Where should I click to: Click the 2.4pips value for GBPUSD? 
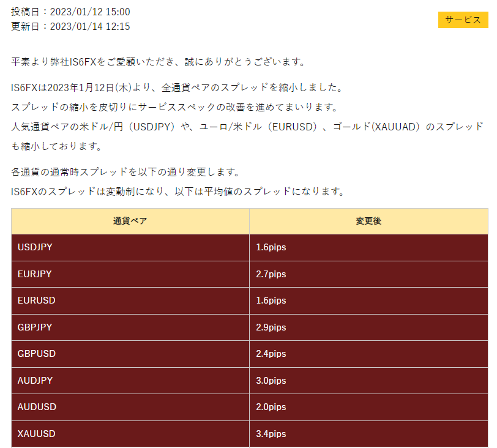tap(270, 354)
